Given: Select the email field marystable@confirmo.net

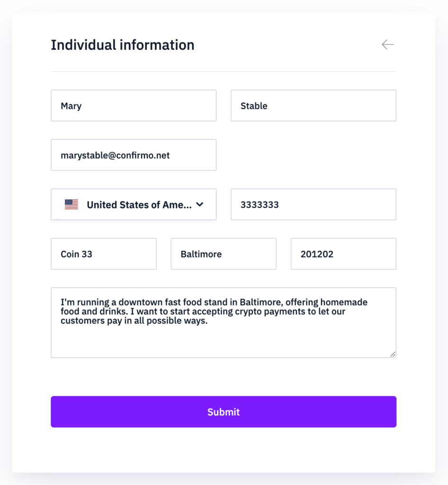Looking at the screenshot, I should [134, 155].
